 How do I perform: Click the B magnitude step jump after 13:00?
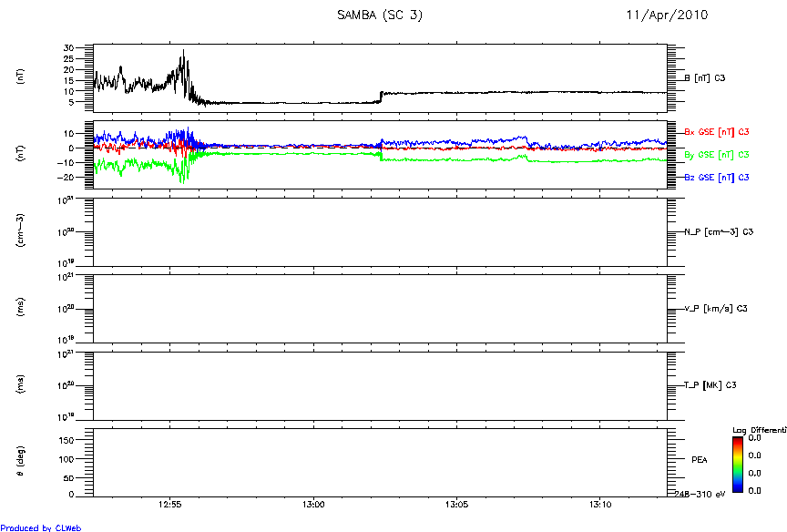pos(381,97)
